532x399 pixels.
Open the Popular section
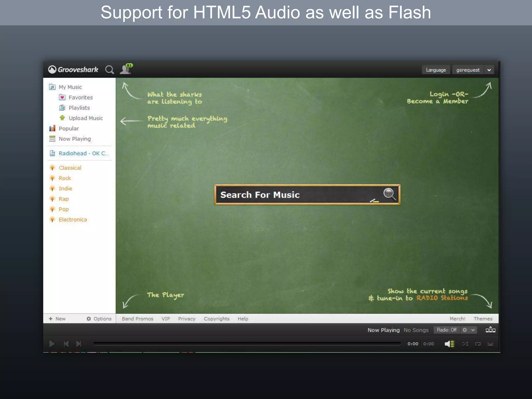69,129
